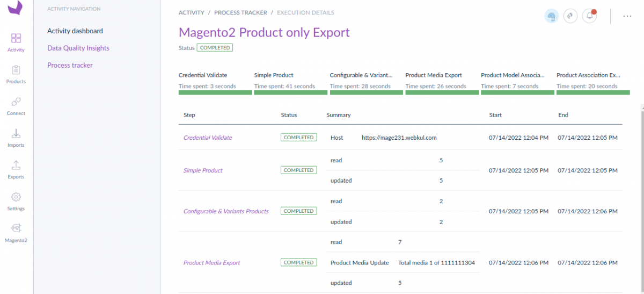Open the Settings gear section
Screen dimensions: 644x294
point(16,200)
